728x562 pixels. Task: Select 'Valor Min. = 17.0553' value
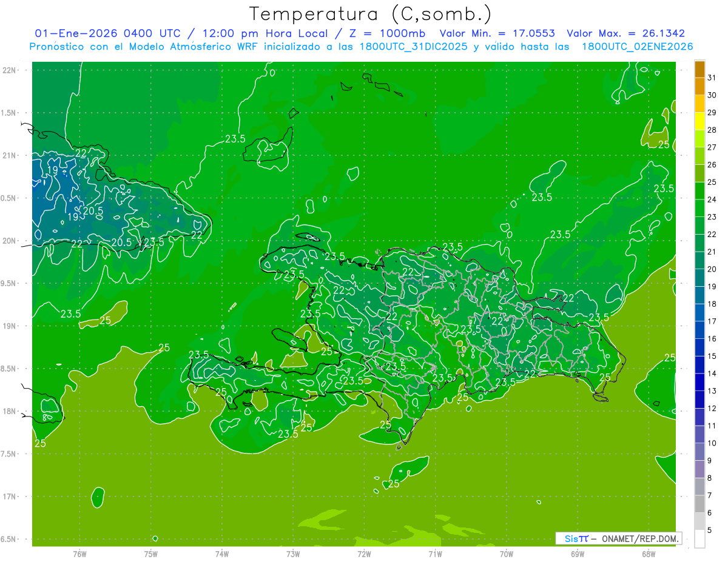point(497,33)
